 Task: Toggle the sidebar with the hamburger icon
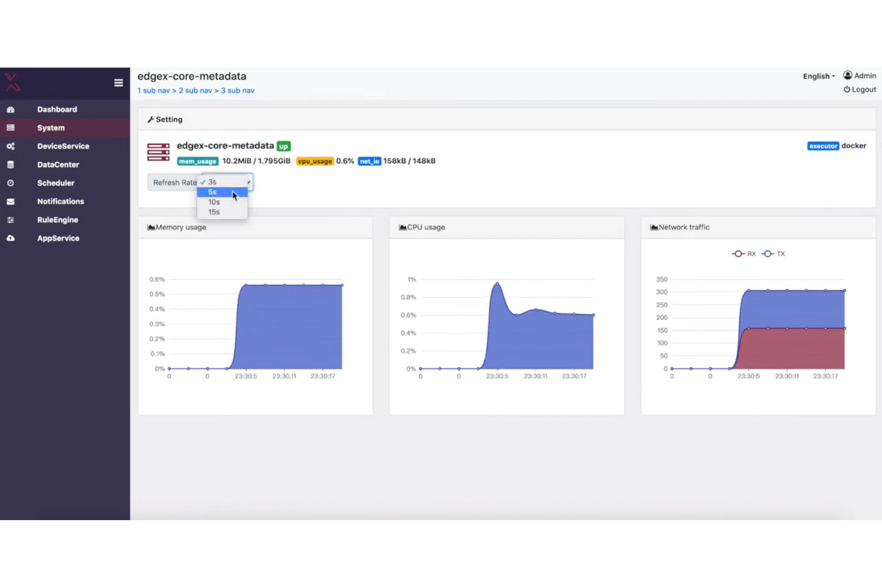tap(119, 83)
